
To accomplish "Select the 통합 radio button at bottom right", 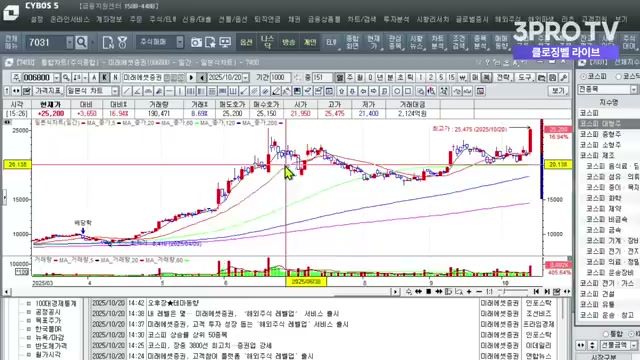I will [x=606, y=333].
